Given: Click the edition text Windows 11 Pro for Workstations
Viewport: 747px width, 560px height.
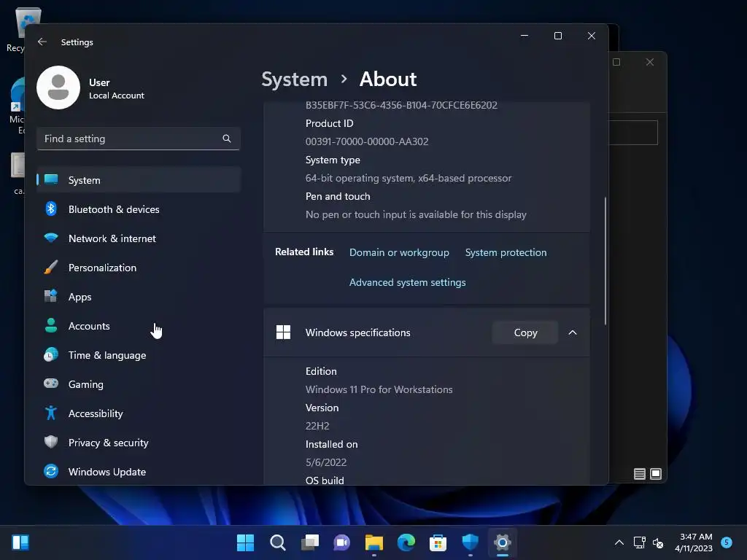Looking at the screenshot, I should [x=379, y=389].
